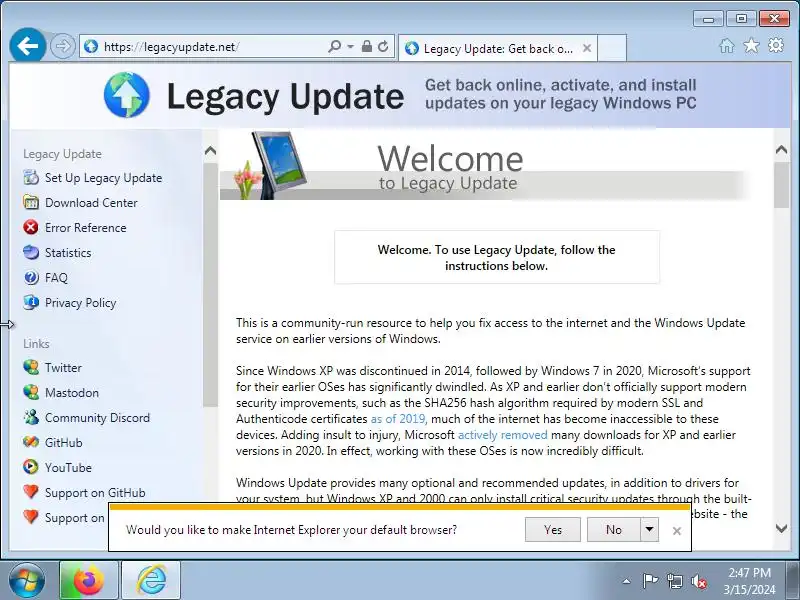Image resolution: width=800 pixels, height=600 pixels.
Task: Click the main page scroll up arrow
Action: coord(781,149)
